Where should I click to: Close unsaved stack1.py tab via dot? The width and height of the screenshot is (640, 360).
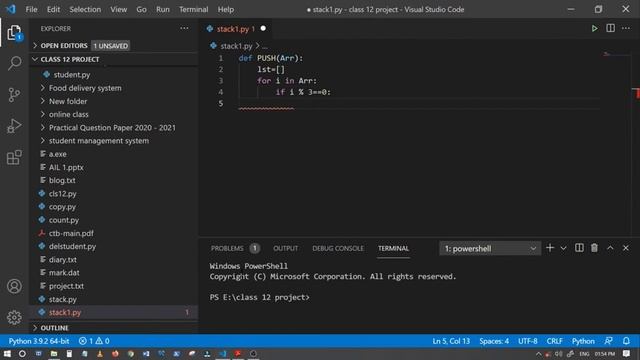[263, 29]
